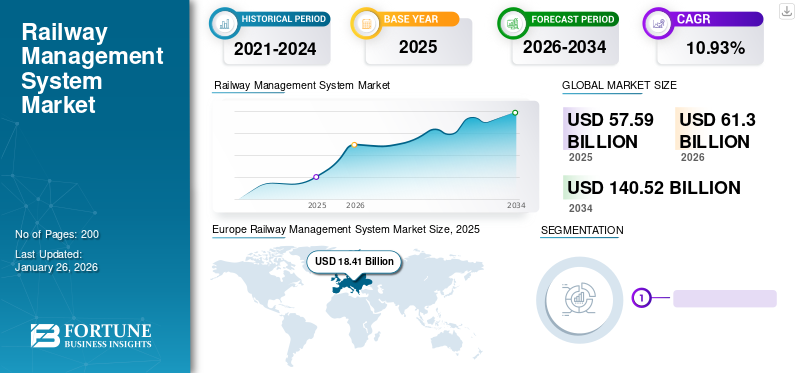Click the USD 18.41 Billion map callout
800x373 pixels.
coord(354,262)
